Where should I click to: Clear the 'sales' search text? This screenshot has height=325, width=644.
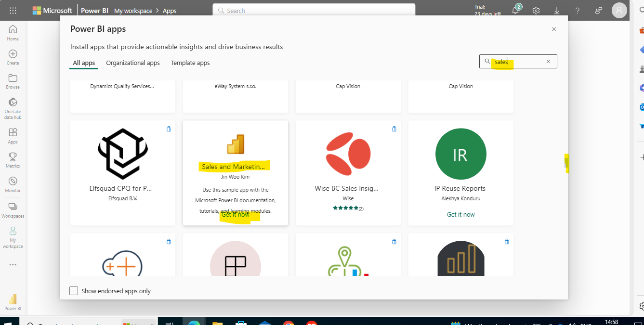pyautogui.click(x=548, y=62)
